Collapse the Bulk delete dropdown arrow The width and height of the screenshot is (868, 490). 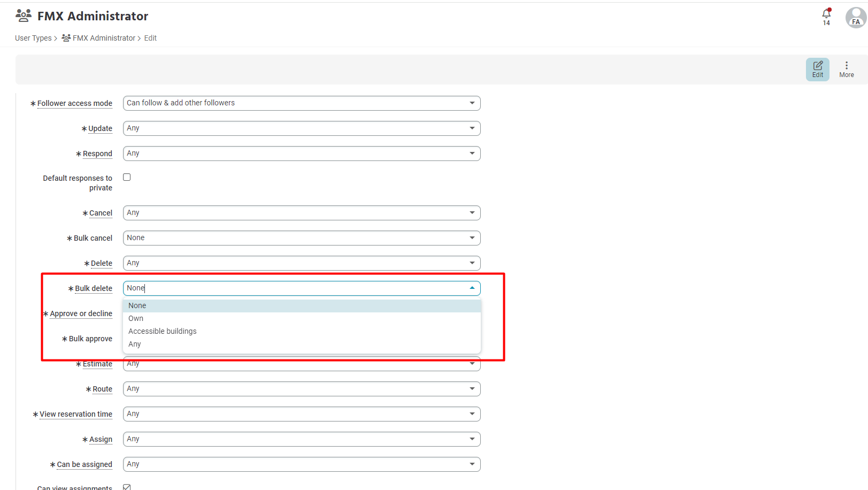[x=472, y=288]
